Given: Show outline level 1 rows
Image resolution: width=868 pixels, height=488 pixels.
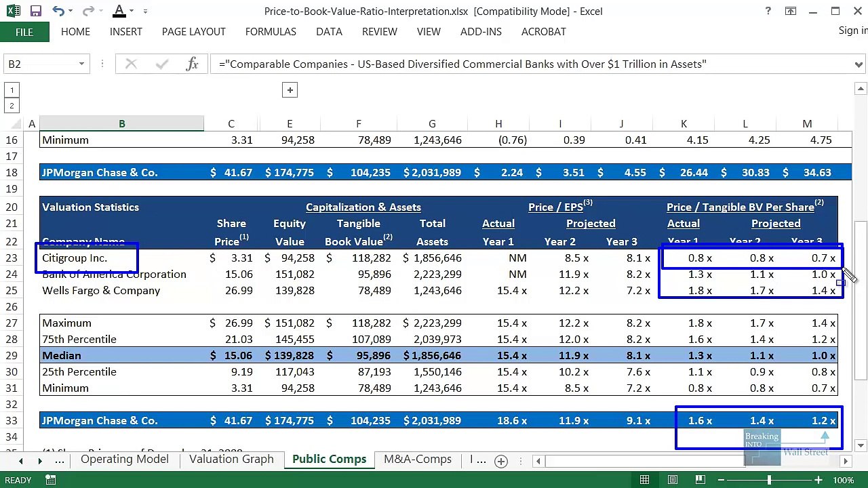Looking at the screenshot, I should pyautogui.click(x=12, y=90).
